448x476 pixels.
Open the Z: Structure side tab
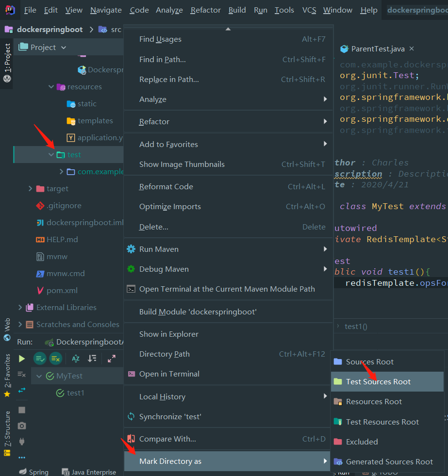coord(7,433)
